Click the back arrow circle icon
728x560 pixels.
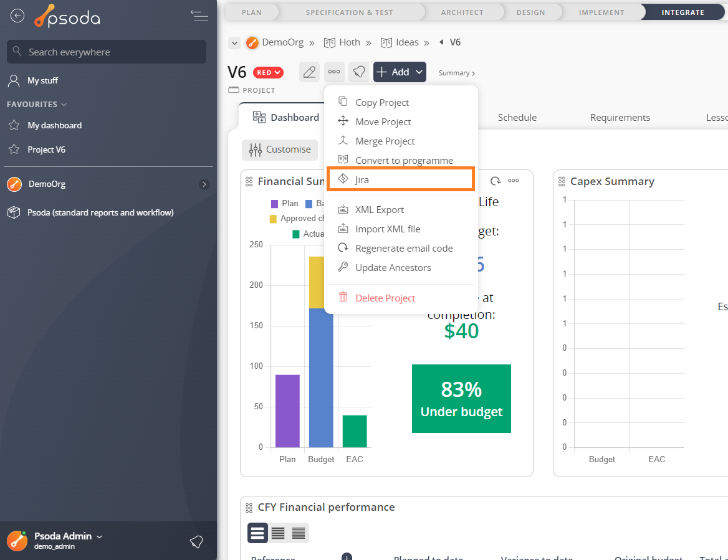tap(17, 16)
